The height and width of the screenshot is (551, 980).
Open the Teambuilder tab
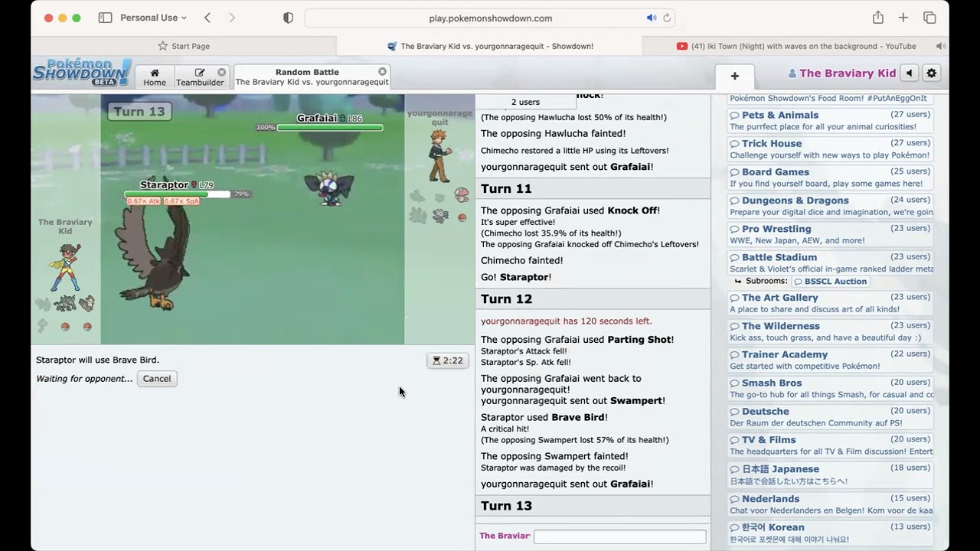pyautogui.click(x=201, y=77)
